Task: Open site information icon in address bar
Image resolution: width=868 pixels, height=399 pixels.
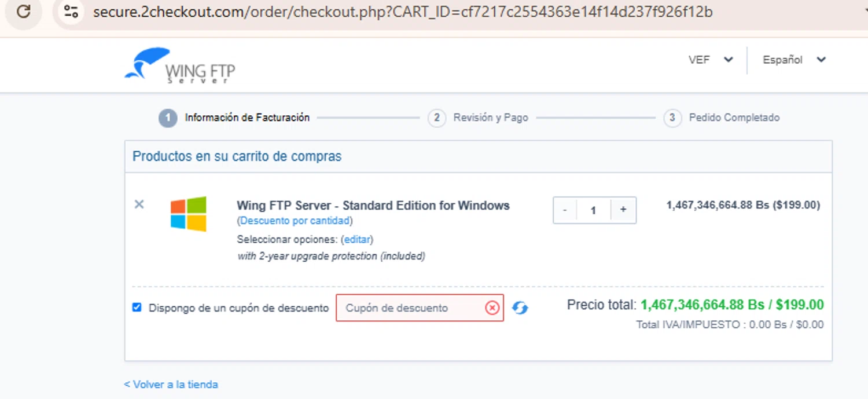Action: coord(71,11)
